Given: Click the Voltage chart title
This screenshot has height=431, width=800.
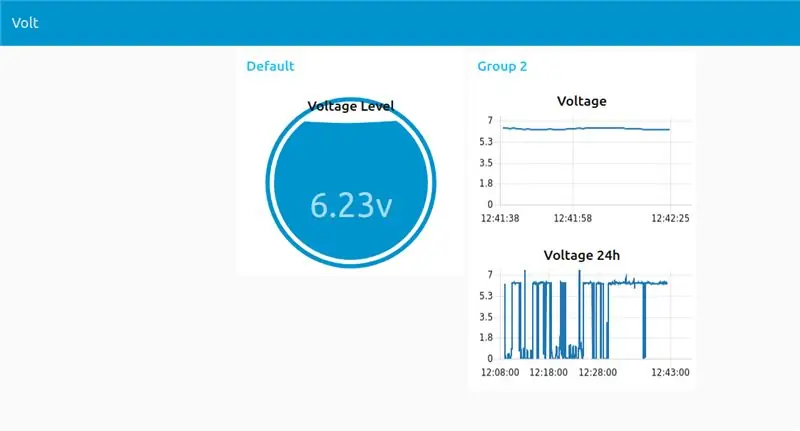Looking at the screenshot, I should tap(582, 101).
